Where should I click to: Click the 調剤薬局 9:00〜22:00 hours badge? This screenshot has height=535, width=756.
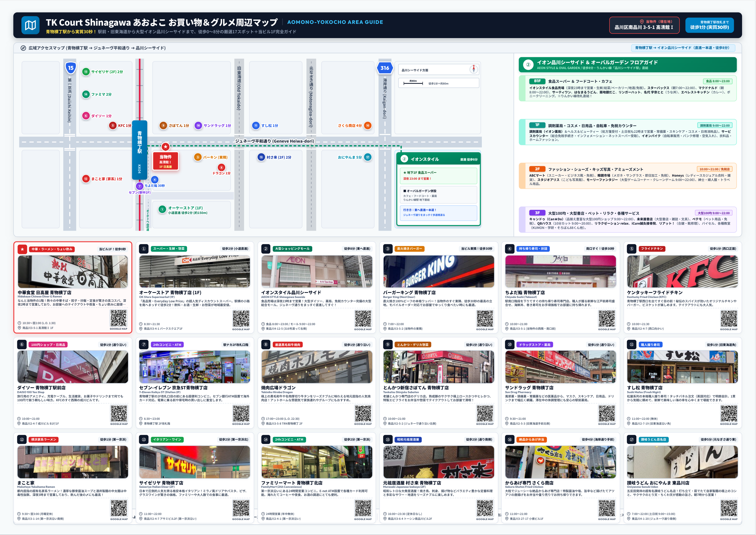coord(714,126)
